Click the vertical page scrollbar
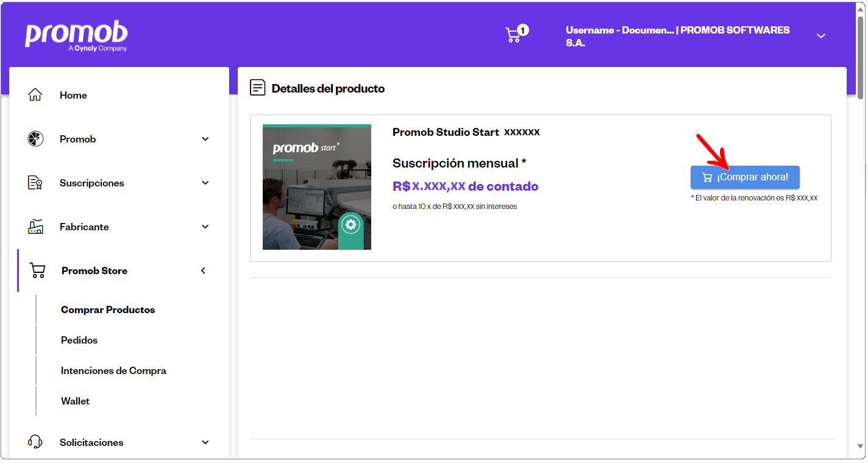The width and height of the screenshot is (868, 463). [860, 58]
